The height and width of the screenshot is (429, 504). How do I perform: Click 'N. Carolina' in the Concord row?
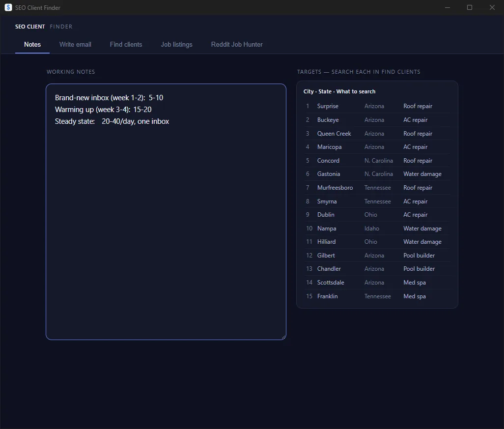378,161
